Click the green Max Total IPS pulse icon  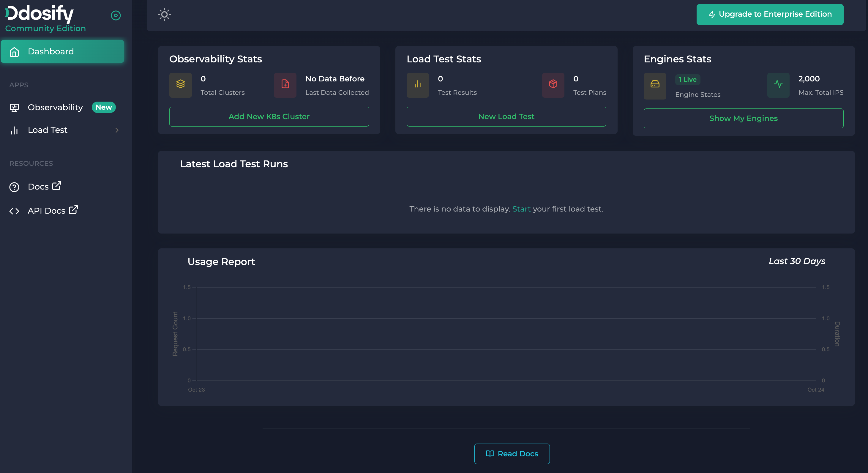778,85
